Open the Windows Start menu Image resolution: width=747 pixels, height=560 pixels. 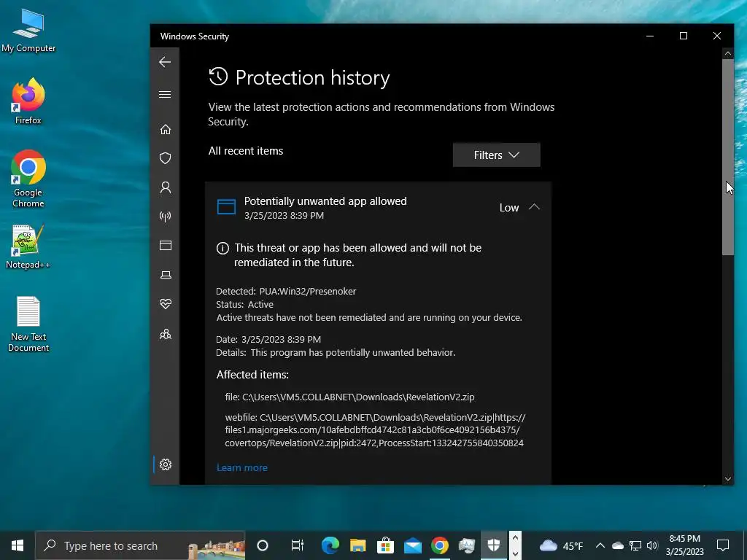(18, 545)
